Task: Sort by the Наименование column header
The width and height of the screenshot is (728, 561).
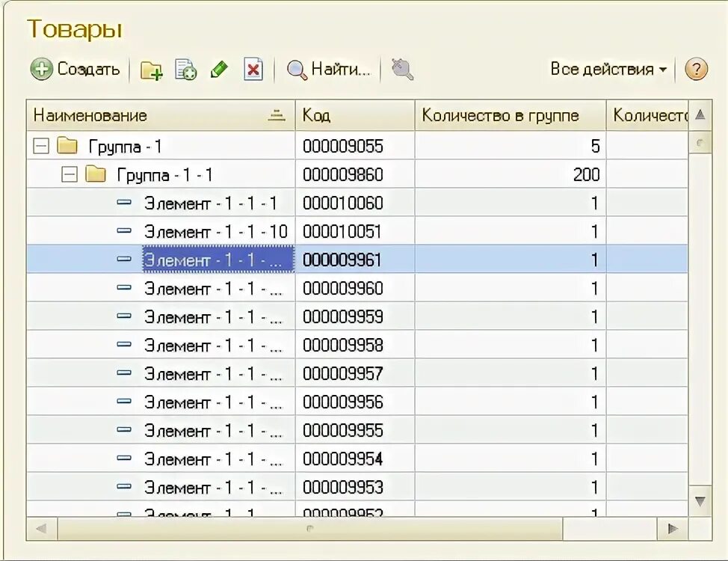Action: pos(161,115)
